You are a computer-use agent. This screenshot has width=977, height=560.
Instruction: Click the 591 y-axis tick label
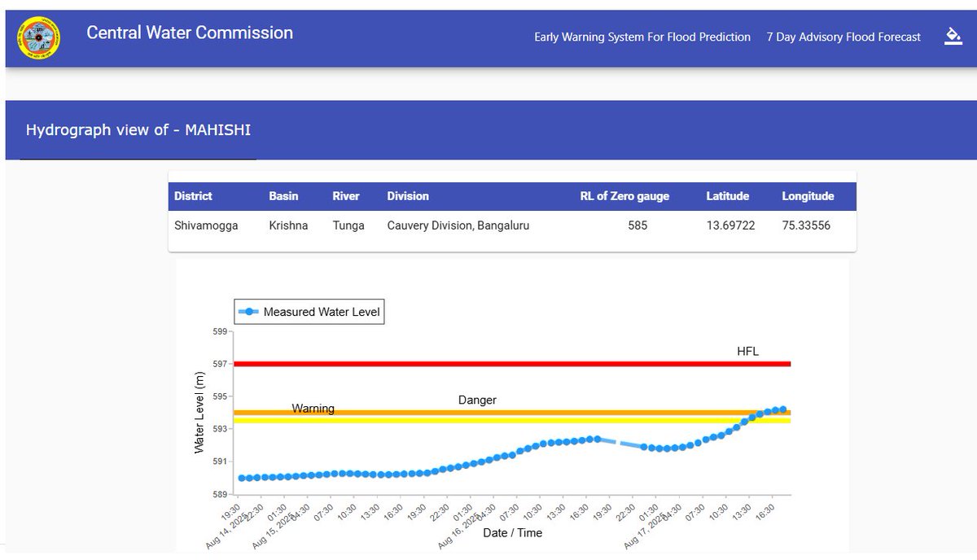coord(219,462)
